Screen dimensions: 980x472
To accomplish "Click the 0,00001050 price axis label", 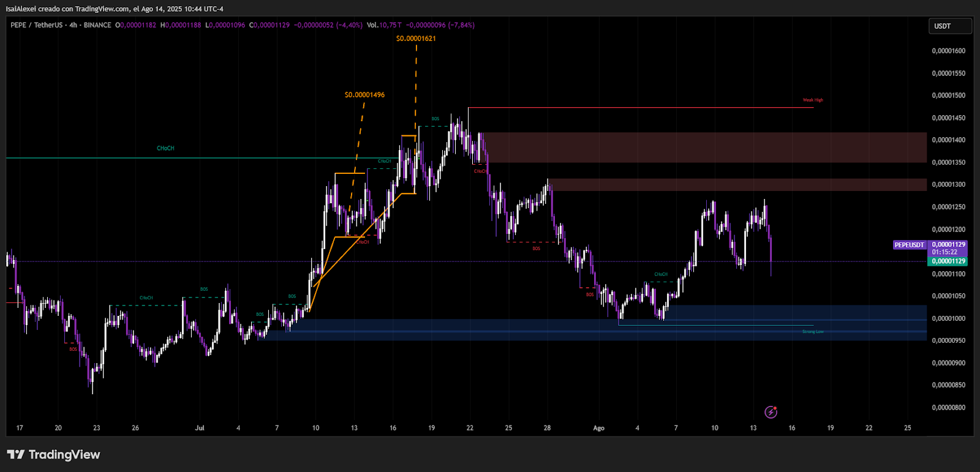I will click(949, 296).
